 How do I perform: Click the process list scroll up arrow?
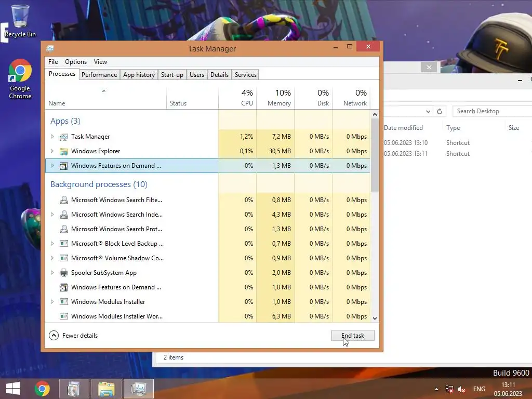click(375, 114)
